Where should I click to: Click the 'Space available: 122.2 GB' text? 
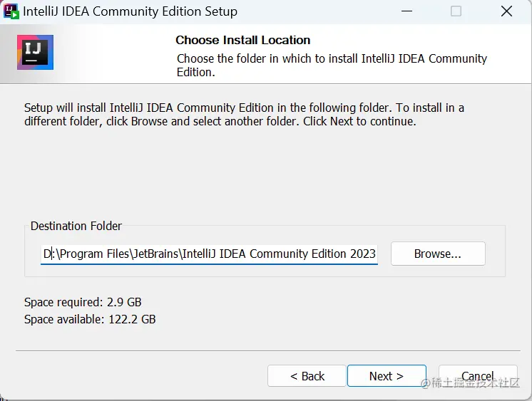90,319
